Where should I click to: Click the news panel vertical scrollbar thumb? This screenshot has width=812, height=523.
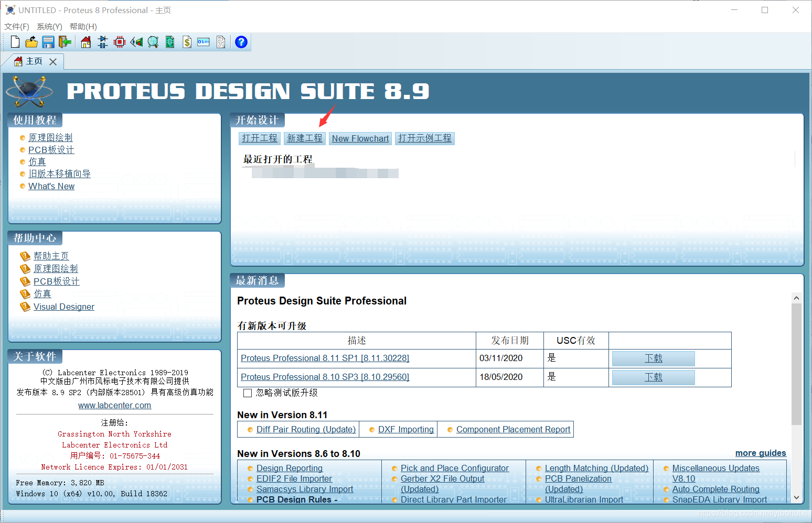point(796,364)
